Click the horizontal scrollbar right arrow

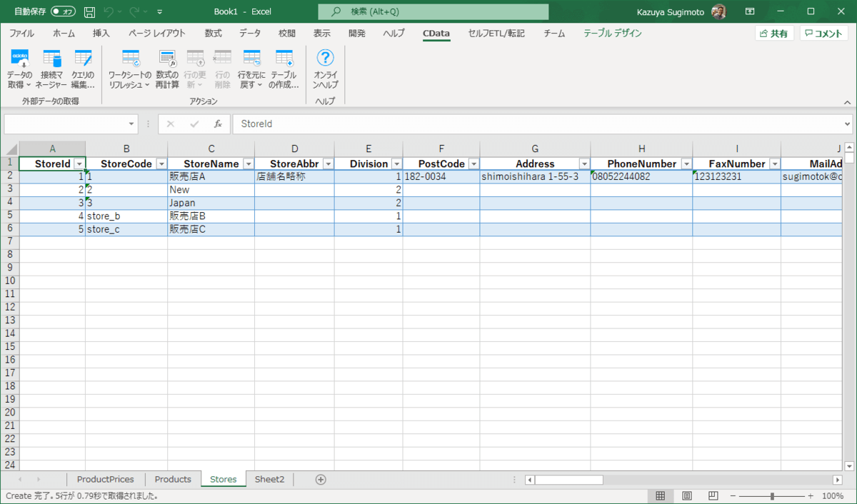[x=836, y=479]
